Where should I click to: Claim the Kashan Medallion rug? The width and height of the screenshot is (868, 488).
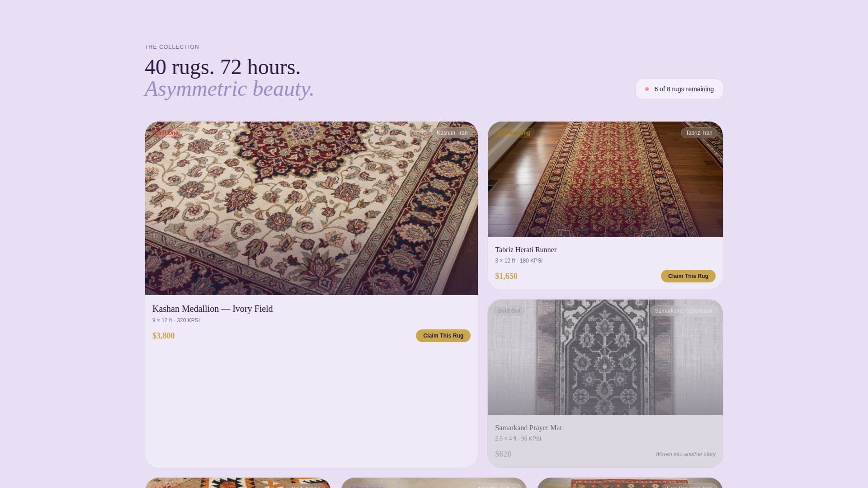[443, 336]
